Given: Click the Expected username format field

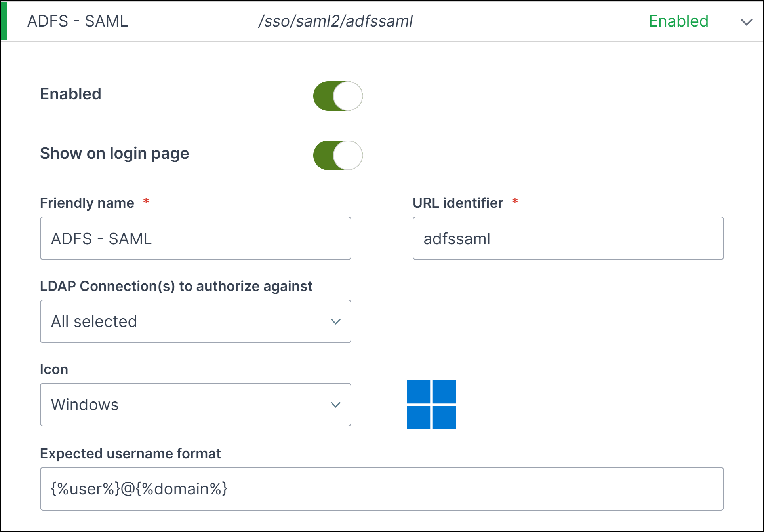Looking at the screenshot, I should [382, 489].
